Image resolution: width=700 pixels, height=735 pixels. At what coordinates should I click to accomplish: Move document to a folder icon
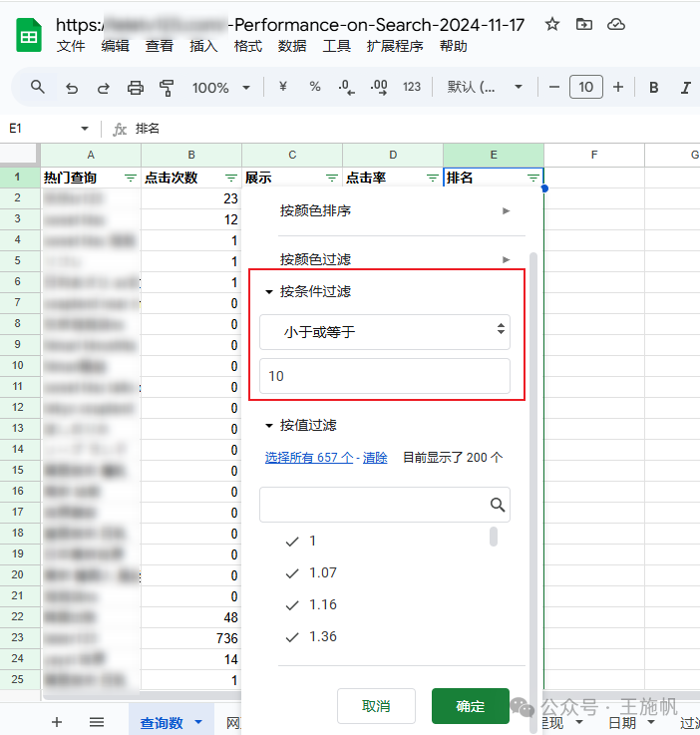[x=583, y=24]
